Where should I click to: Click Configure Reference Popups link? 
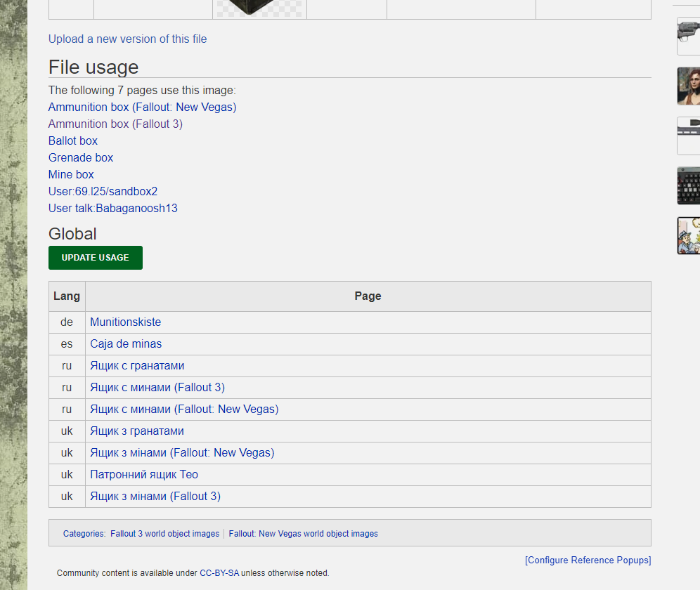click(588, 560)
